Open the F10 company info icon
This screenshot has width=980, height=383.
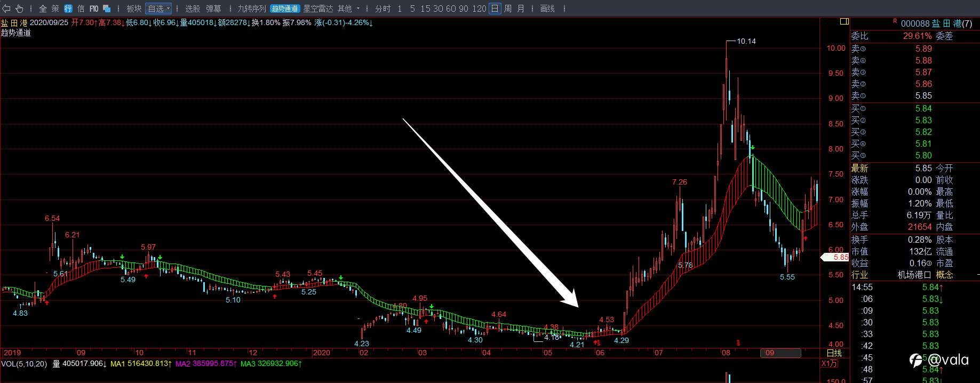(x=94, y=9)
